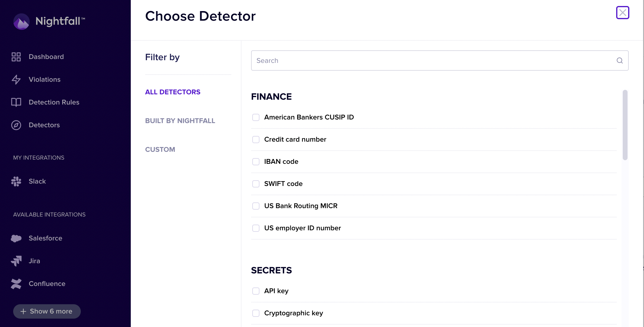Enable the IBAN code checkbox
This screenshot has width=644, height=327.
[x=256, y=162]
